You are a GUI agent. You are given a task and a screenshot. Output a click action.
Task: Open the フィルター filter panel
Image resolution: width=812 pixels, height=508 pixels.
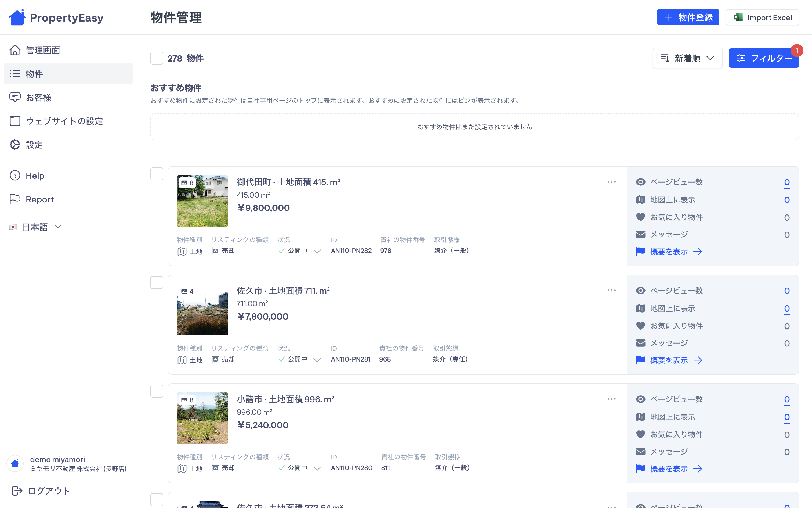764,58
